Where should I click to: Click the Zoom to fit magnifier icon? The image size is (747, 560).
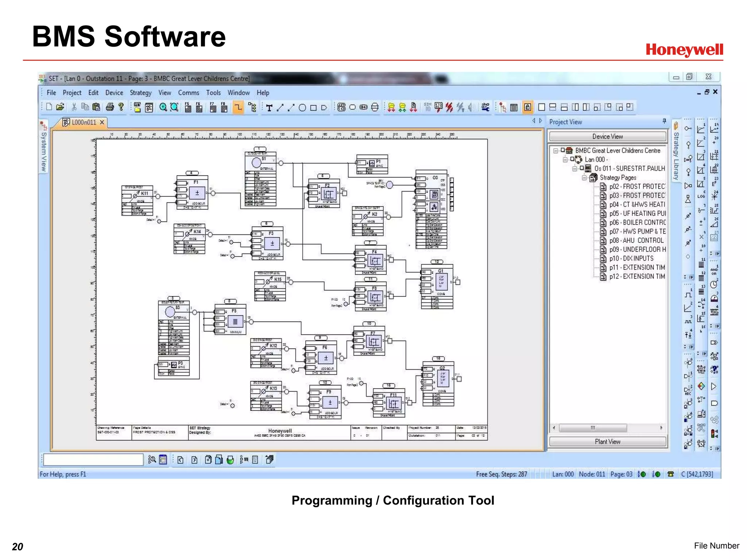click(174, 107)
